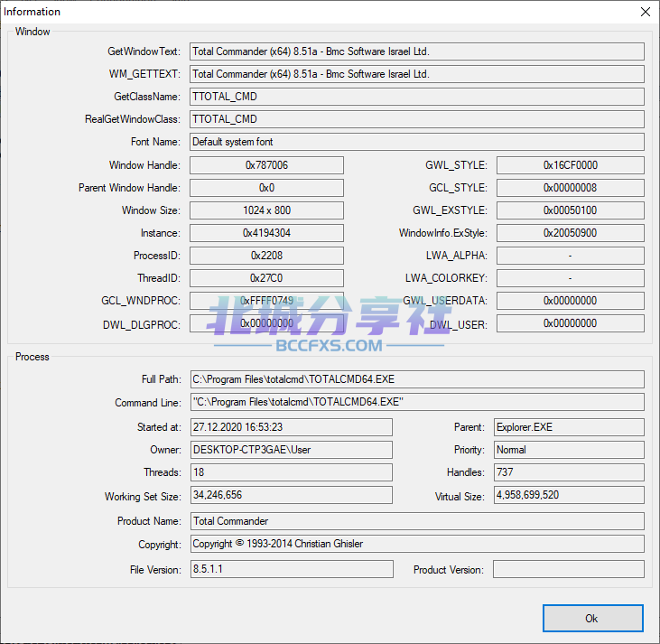The height and width of the screenshot is (644, 660).
Task: Click Started at field 27.12.2020
Action: pos(292,427)
